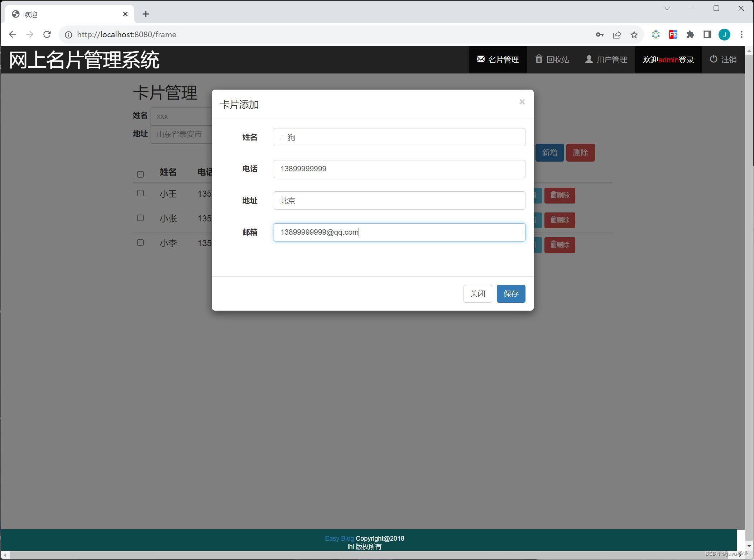754x560 pixels.
Task: Click the 删除 button in 小张's row
Action: point(560,220)
